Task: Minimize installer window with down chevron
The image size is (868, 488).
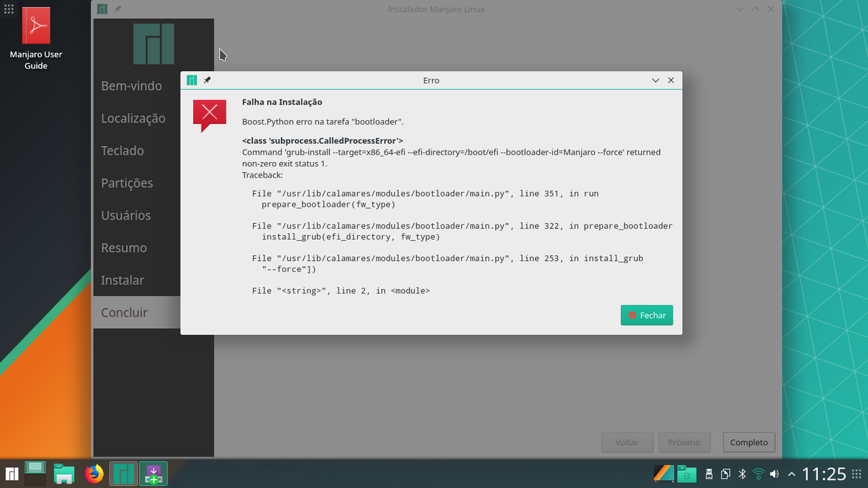Action: click(741, 9)
